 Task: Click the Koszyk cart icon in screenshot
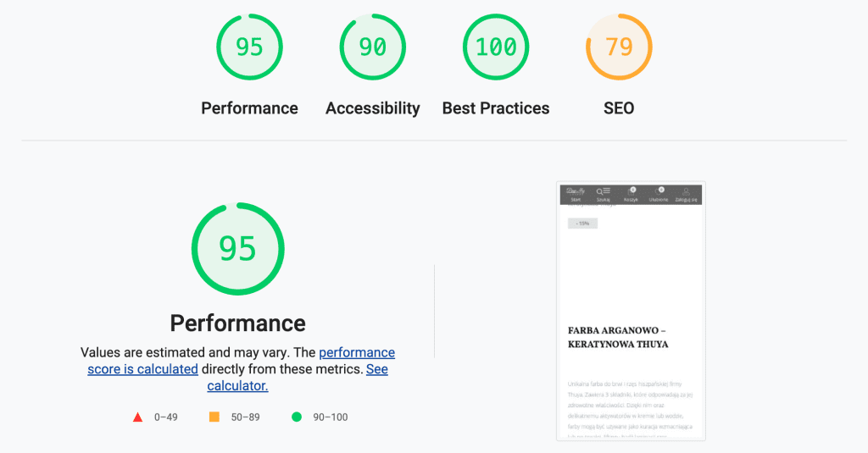(631, 194)
